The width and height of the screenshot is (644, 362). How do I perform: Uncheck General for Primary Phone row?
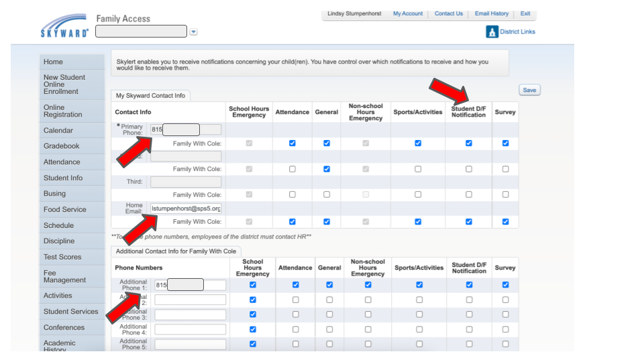click(x=327, y=143)
